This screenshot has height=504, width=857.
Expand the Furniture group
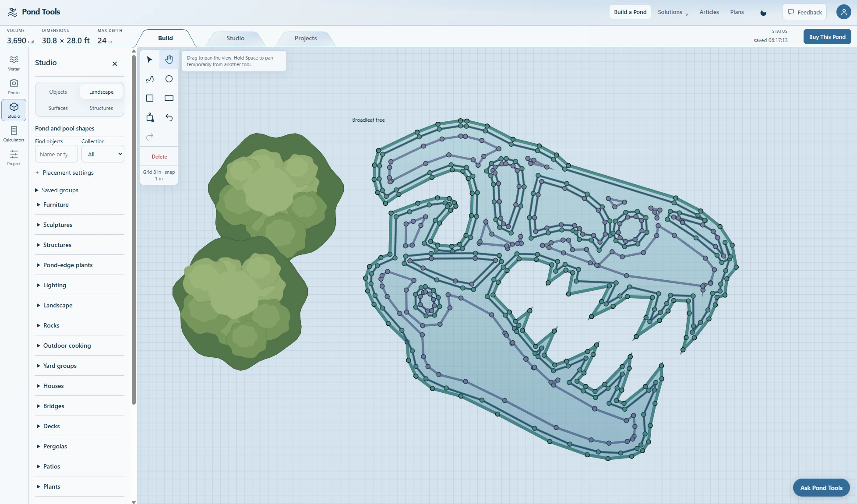80,204
